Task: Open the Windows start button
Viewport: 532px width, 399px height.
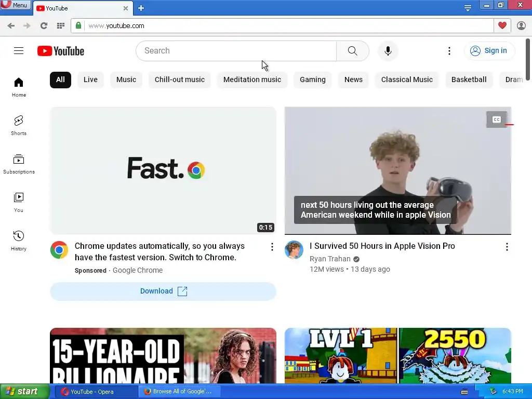Action: pos(24,392)
